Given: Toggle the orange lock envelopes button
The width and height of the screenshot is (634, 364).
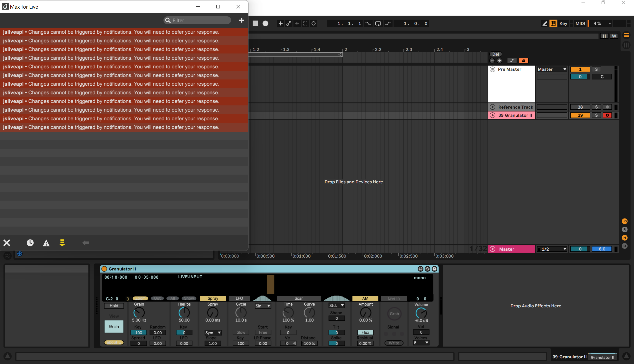Looking at the screenshot, I should tap(523, 61).
